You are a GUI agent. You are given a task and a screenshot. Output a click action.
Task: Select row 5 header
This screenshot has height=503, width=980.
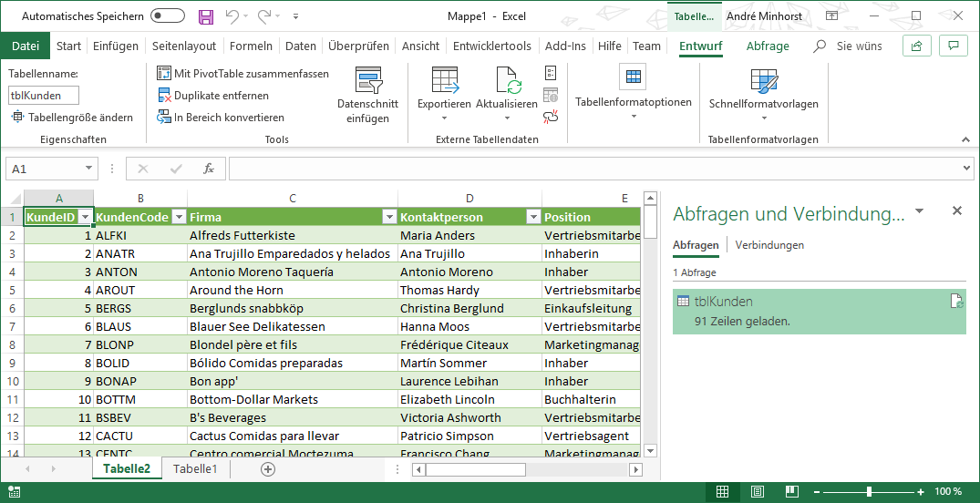[13, 290]
